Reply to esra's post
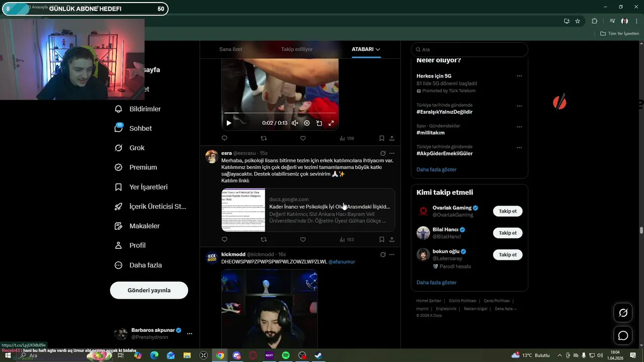 (224, 239)
